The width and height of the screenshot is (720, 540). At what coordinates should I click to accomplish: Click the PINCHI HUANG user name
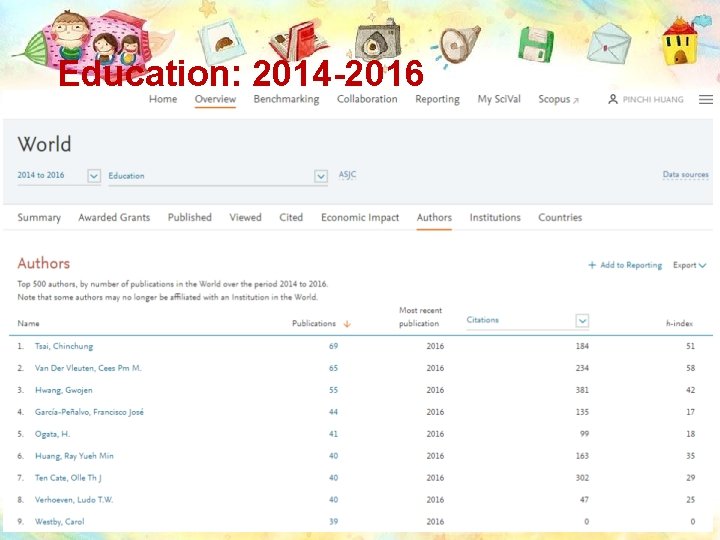[653, 100]
